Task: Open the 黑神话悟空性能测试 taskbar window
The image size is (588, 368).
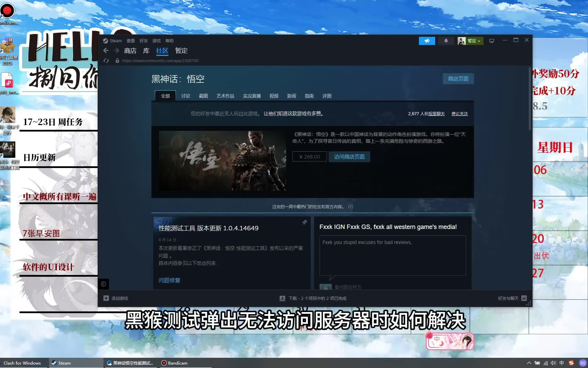Action: (x=130, y=363)
